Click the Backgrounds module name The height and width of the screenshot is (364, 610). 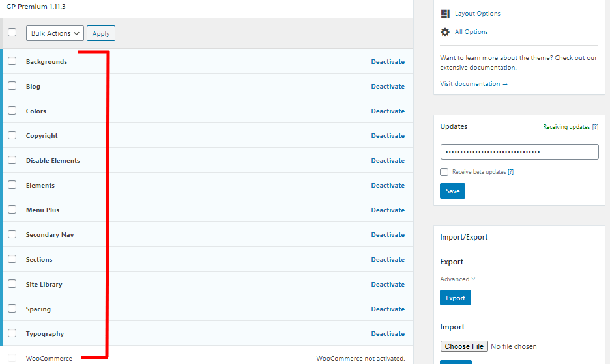(46, 61)
